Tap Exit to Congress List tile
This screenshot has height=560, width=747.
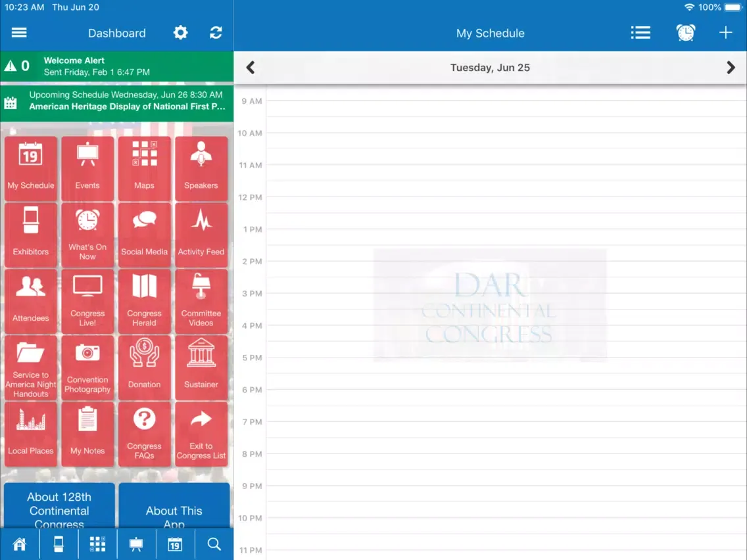(201, 434)
